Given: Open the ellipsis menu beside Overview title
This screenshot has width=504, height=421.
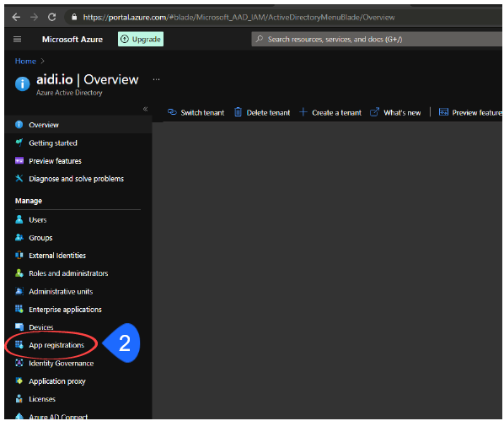Looking at the screenshot, I should tap(156, 79).
